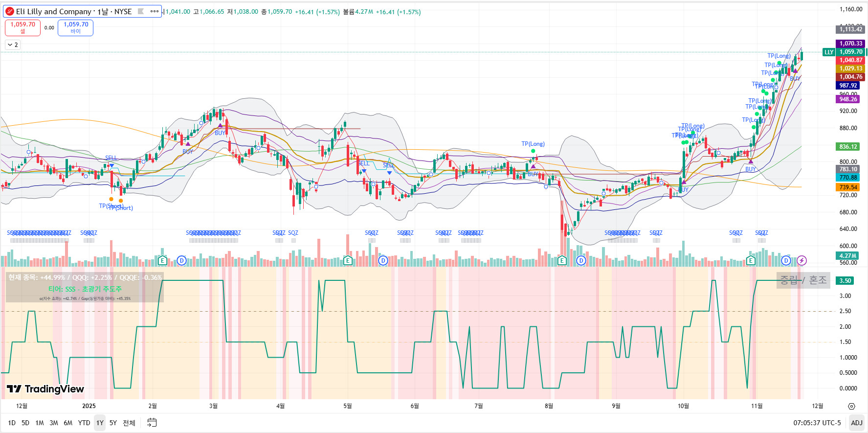
Task: Switch to the 6M time range
Action: 68,423
